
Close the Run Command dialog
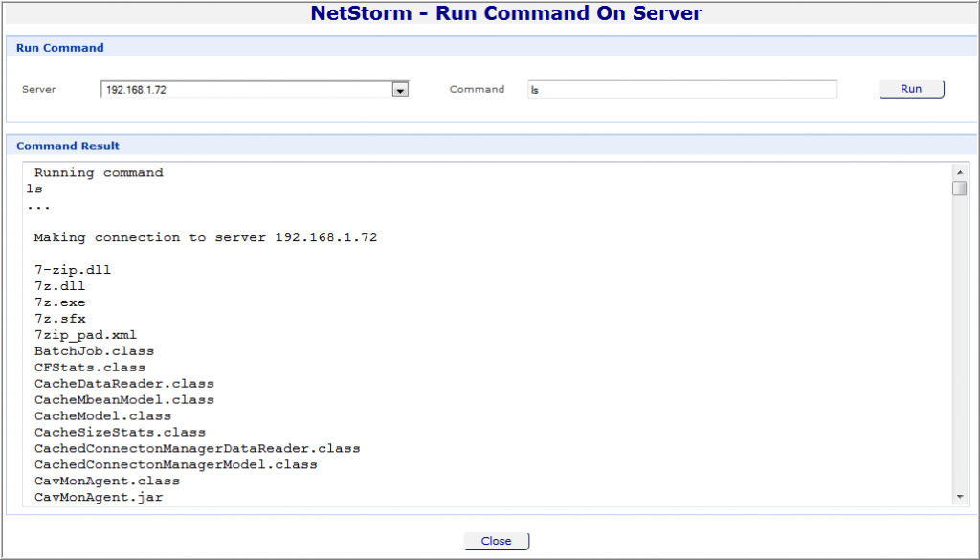coord(497,541)
